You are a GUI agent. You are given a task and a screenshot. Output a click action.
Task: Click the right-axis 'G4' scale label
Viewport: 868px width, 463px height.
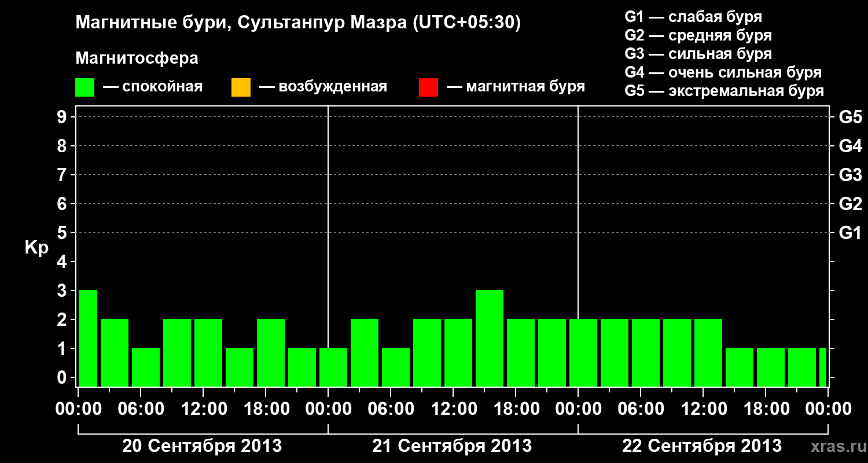(851, 146)
